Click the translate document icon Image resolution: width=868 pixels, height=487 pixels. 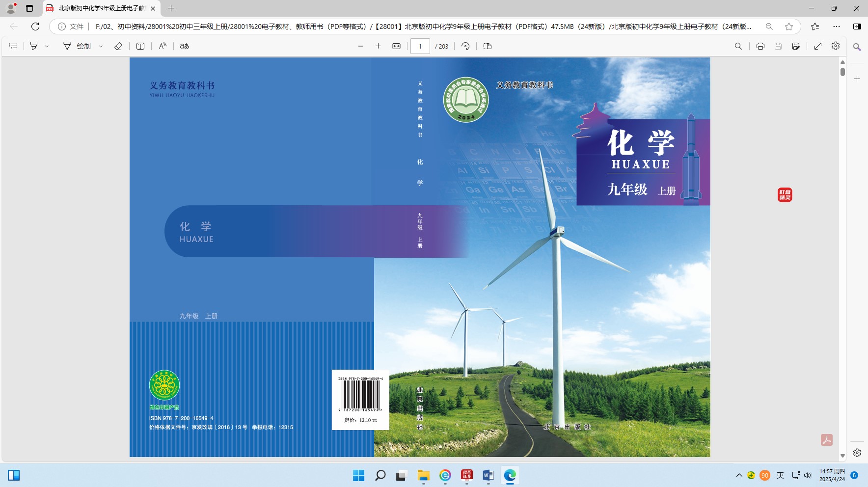(x=185, y=46)
